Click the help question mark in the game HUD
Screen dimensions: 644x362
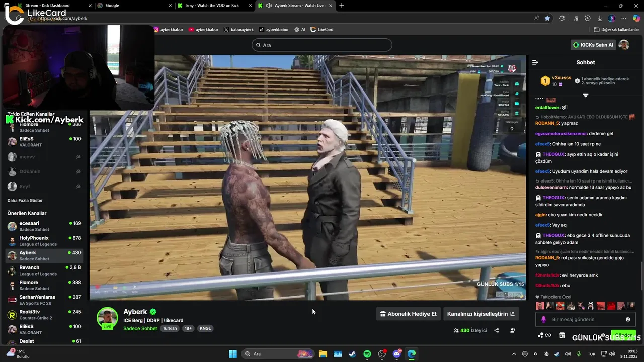point(512,129)
